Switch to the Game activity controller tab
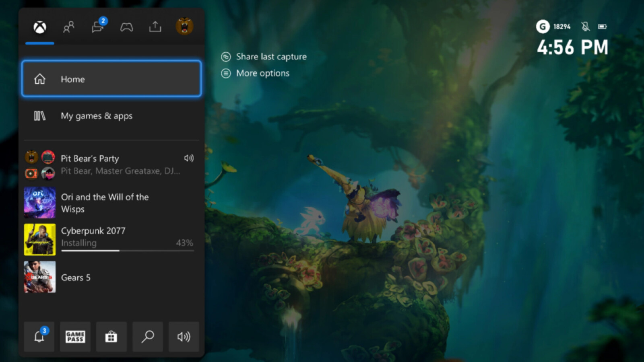The height and width of the screenshot is (362, 644). 126,27
